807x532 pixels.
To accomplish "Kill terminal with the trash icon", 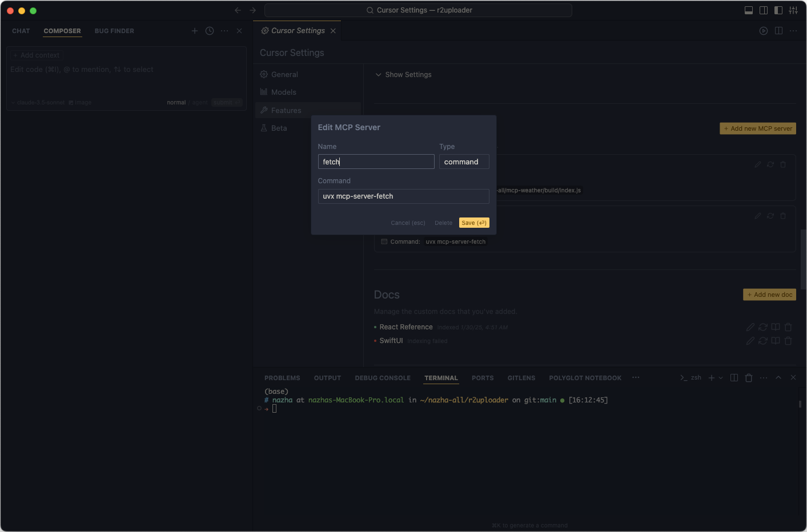I will [749, 378].
